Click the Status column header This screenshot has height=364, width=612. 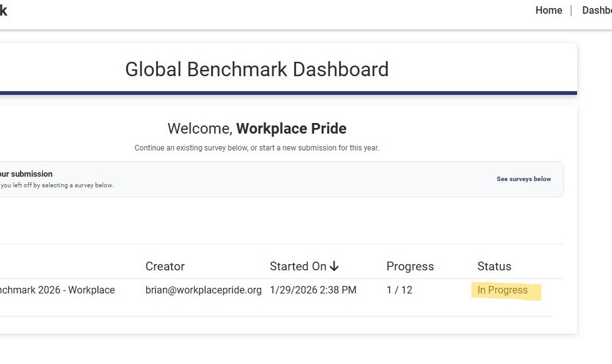tap(494, 267)
